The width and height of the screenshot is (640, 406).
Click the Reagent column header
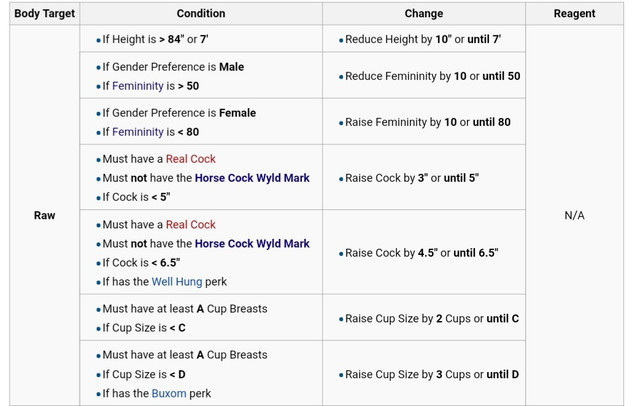(x=574, y=13)
